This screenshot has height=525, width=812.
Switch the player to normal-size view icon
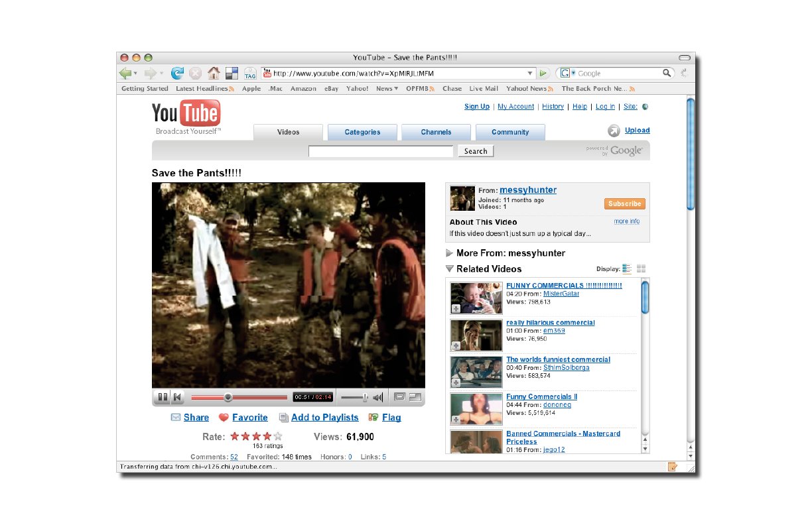click(x=399, y=397)
